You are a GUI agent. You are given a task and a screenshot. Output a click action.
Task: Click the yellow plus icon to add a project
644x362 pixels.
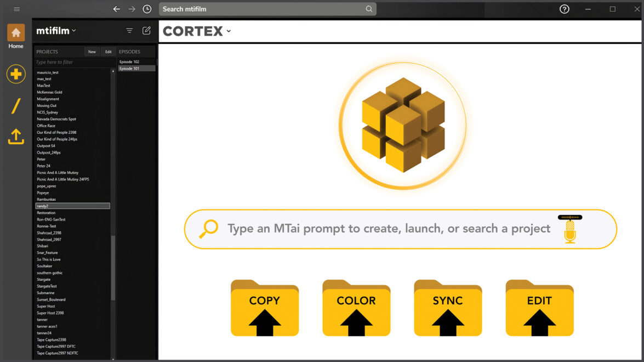coord(15,73)
